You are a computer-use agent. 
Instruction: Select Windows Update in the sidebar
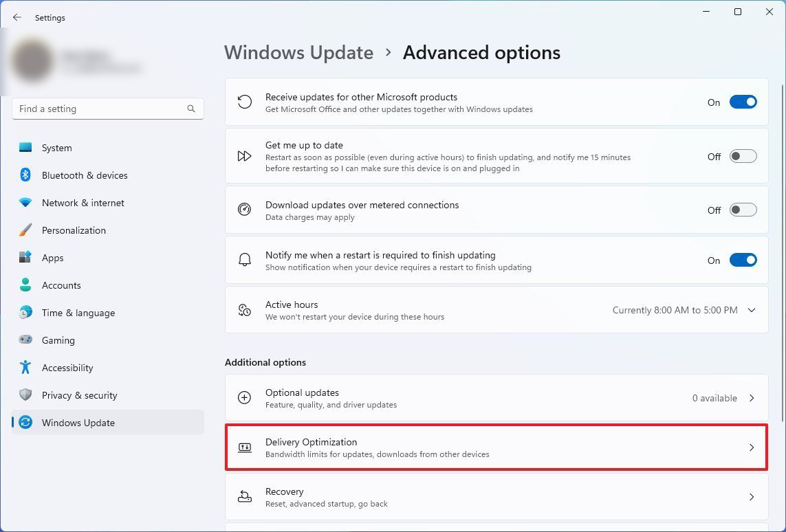click(108, 422)
